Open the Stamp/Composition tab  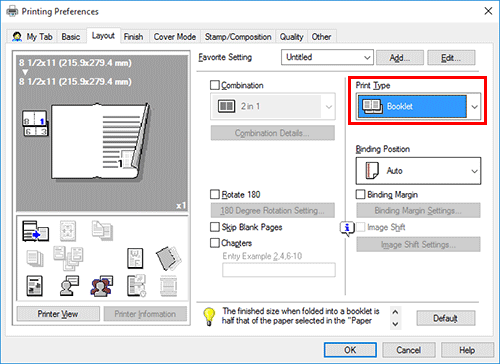click(x=238, y=37)
